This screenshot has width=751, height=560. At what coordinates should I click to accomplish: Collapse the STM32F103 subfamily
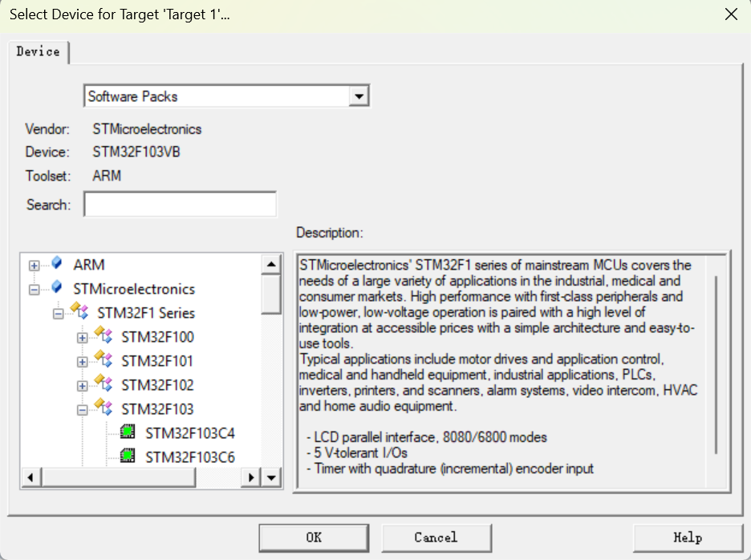83,410
